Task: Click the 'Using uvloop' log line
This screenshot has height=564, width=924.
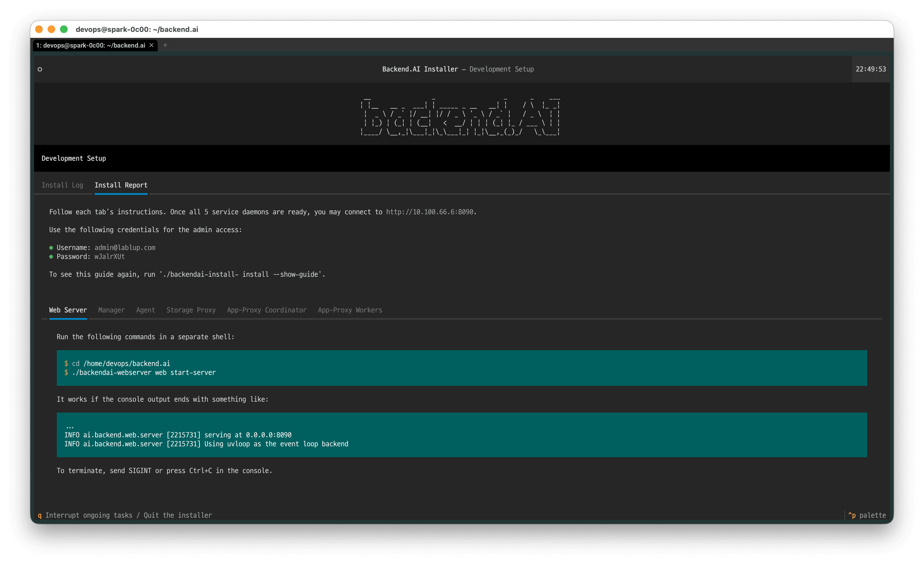Action: coord(206,444)
